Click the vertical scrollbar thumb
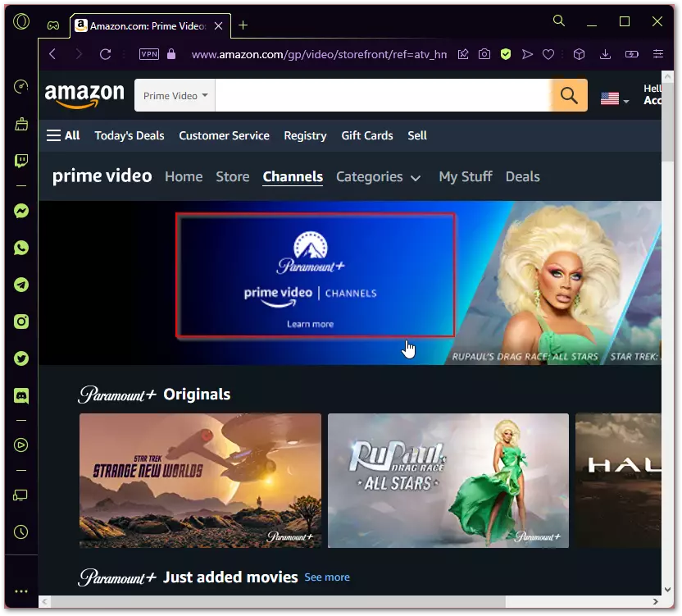The image size is (682, 616). (667, 124)
